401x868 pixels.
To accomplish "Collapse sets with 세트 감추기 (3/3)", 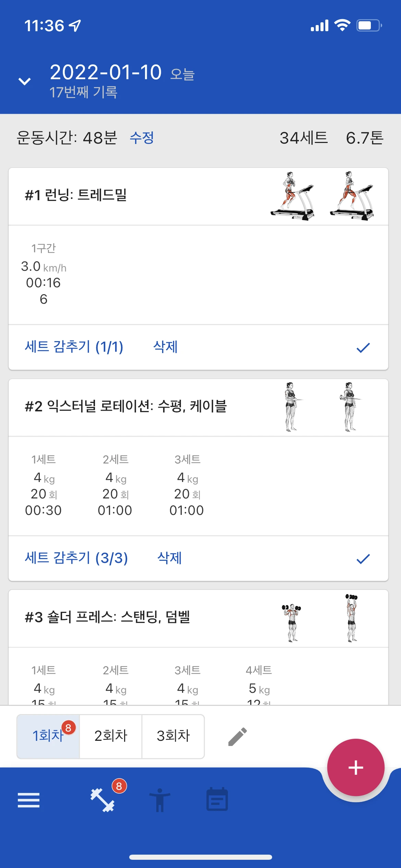I will tap(76, 558).
